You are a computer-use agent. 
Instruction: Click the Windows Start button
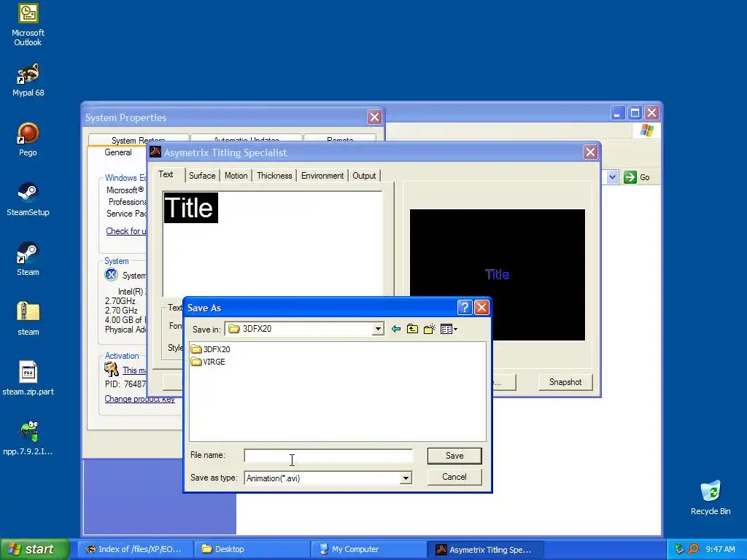point(35,549)
